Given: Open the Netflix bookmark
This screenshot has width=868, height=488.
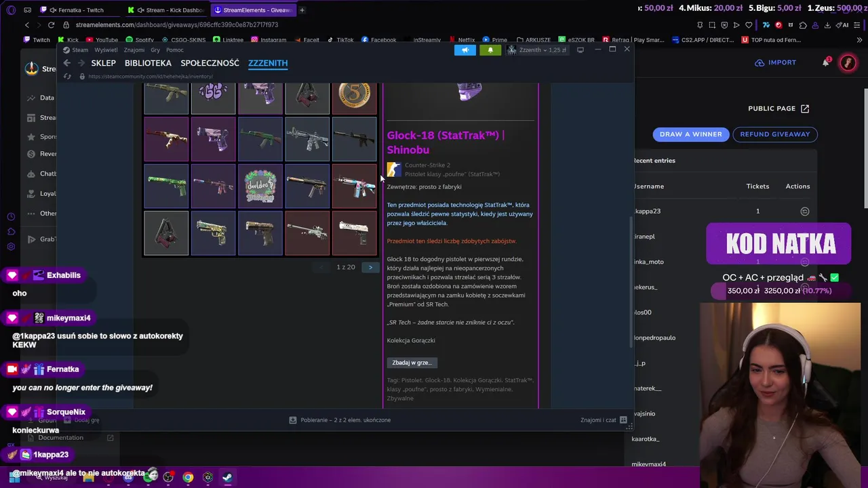Looking at the screenshot, I should (x=461, y=40).
